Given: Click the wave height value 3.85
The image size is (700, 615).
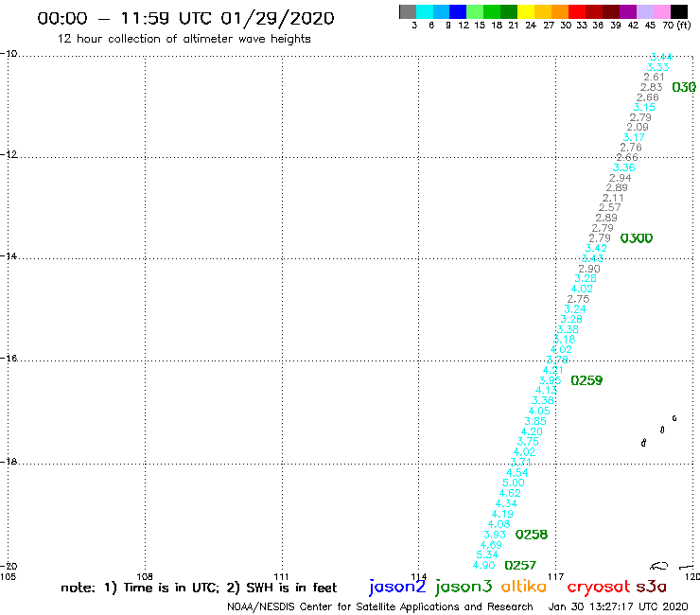Looking at the screenshot, I should coord(535,421).
